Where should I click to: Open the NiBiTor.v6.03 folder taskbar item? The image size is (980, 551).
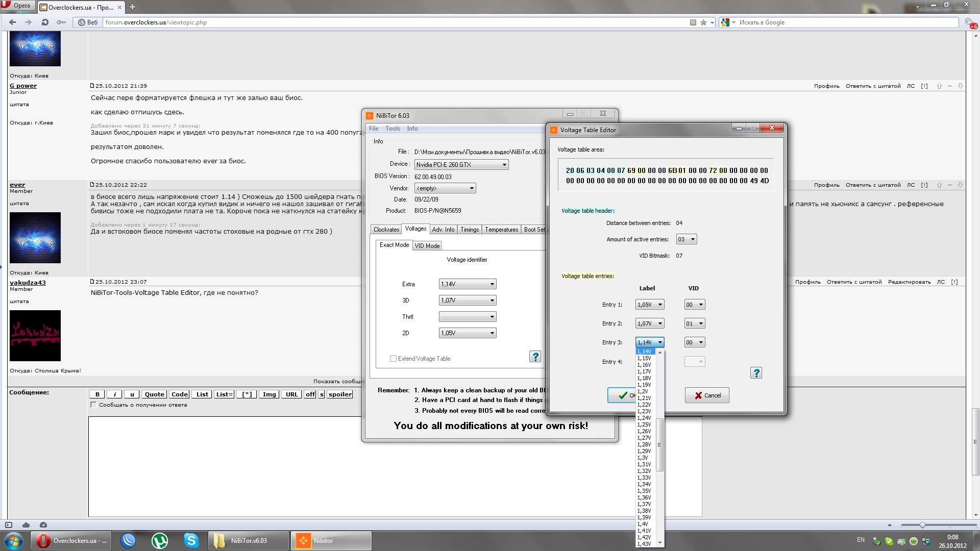(248, 540)
